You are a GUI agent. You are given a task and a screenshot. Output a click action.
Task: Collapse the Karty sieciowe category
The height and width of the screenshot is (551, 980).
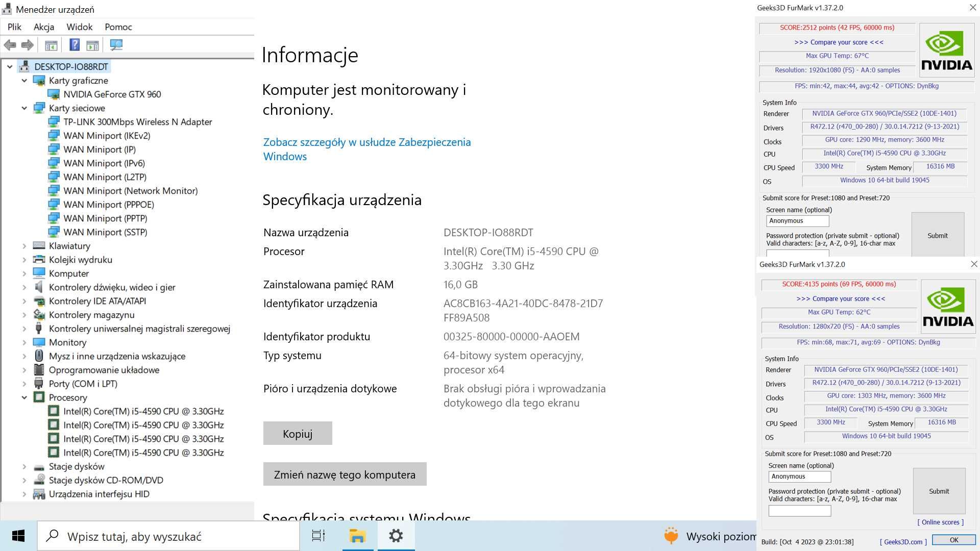(x=24, y=108)
